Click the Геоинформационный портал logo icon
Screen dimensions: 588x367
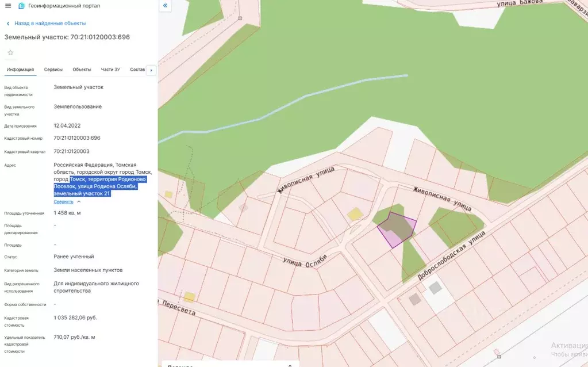pyautogui.click(x=22, y=6)
